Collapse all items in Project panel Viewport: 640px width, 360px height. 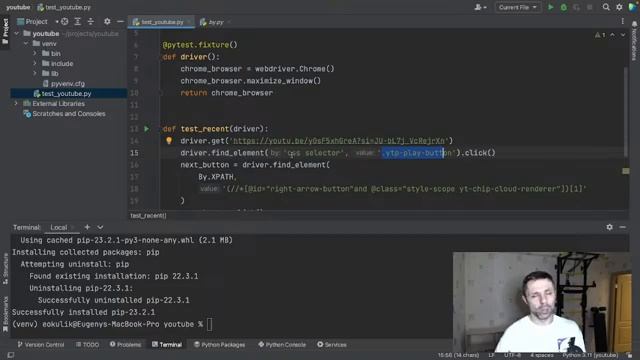coord(91,22)
